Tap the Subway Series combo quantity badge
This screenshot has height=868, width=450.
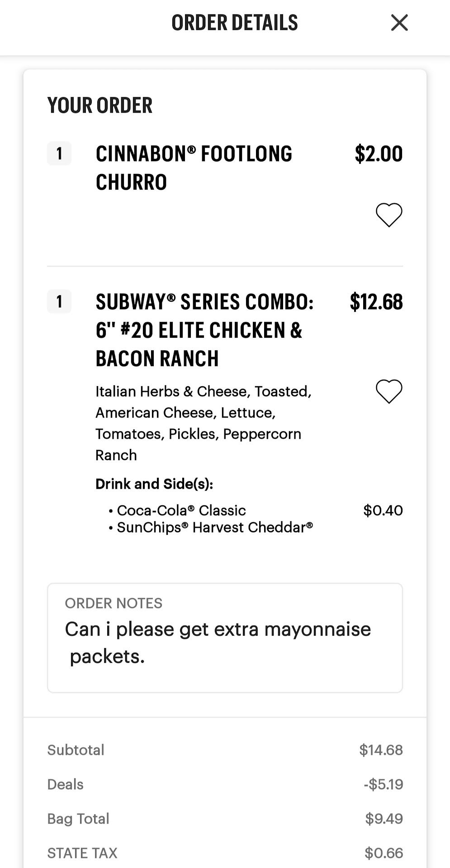(59, 302)
